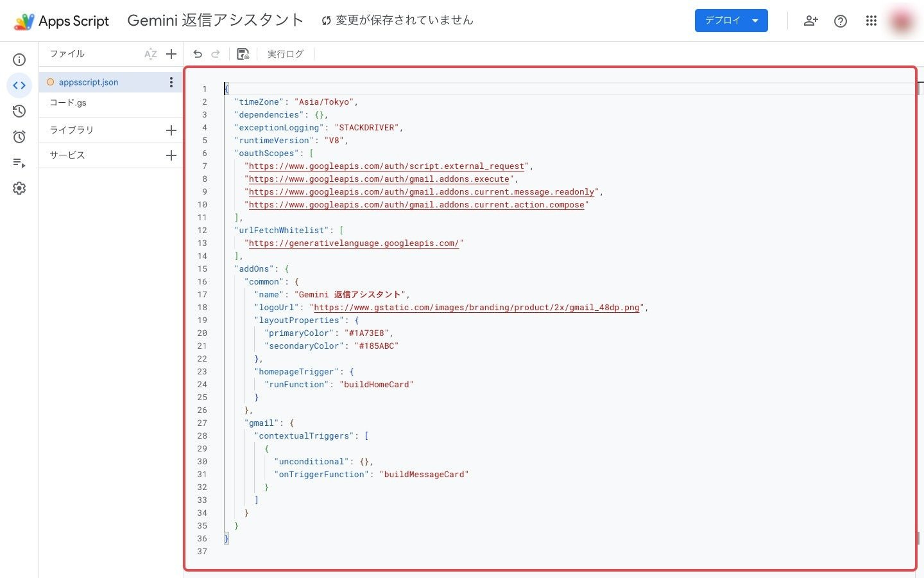Save project with the floppy disk icon
The width and height of the screenshot is (924, 578).
pyautogui.click(x=243, y=54)
